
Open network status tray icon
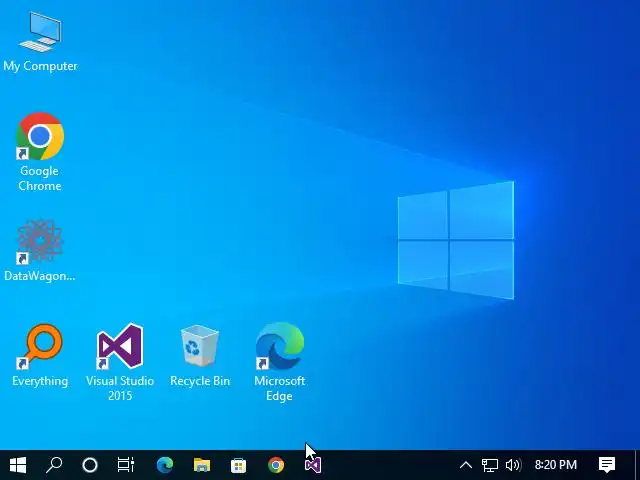click(x=489, y=465)
